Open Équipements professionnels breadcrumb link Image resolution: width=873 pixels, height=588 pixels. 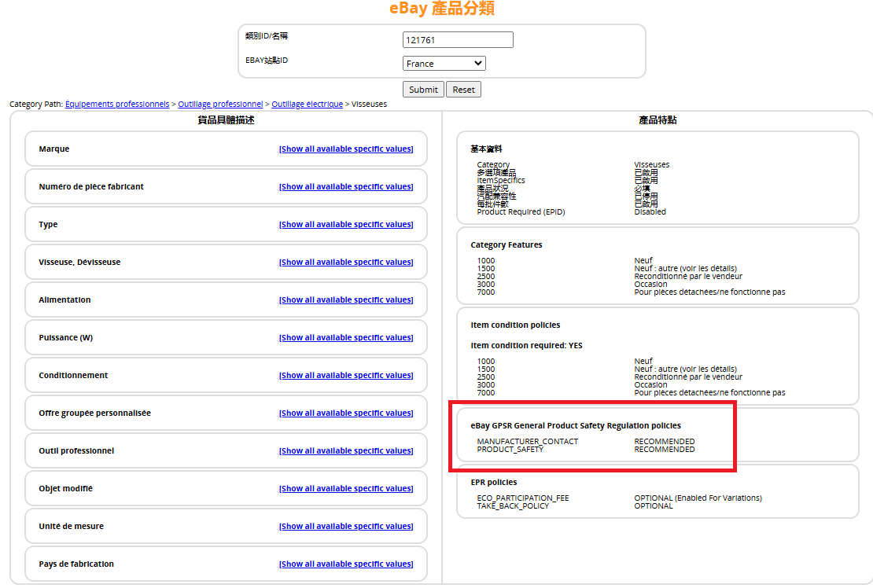[117, 104]
